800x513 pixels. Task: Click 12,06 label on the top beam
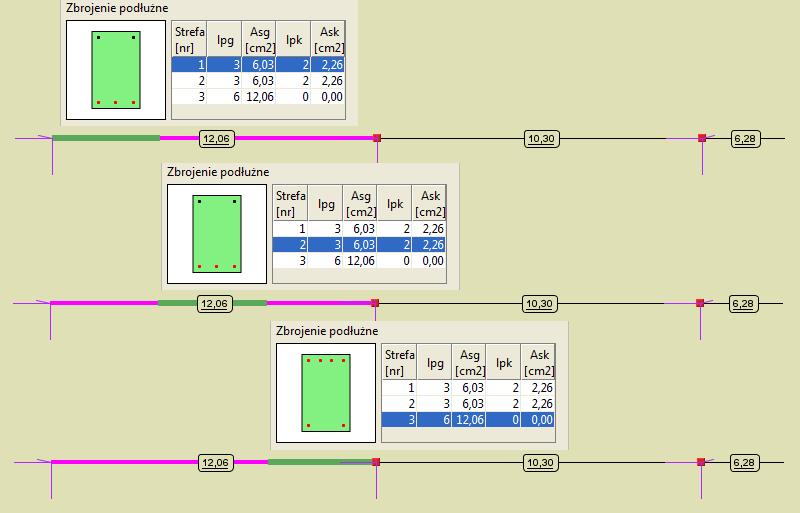tap(216, 138)
